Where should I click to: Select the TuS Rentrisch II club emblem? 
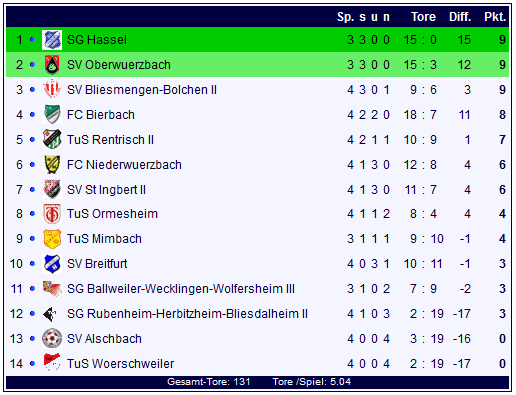52,139
